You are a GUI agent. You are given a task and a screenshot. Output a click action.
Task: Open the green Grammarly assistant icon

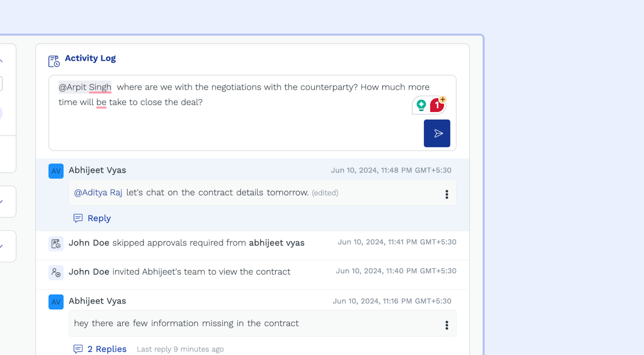coord(421,105)
